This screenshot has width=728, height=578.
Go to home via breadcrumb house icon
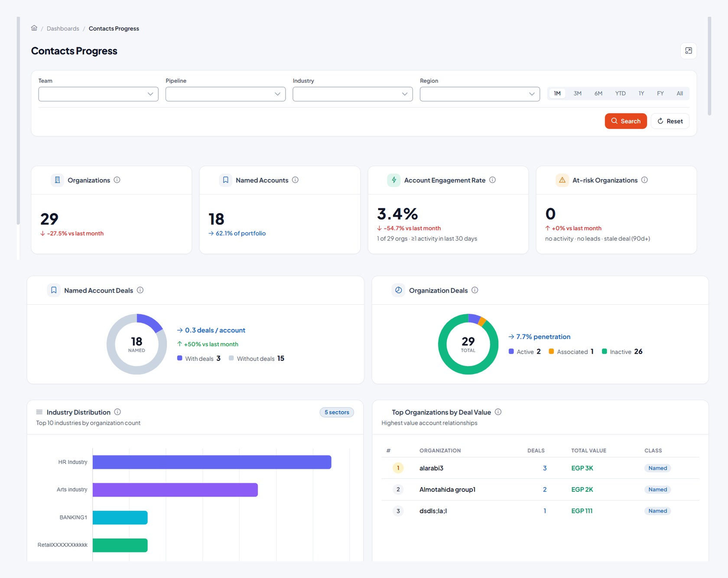pos(34,28)
